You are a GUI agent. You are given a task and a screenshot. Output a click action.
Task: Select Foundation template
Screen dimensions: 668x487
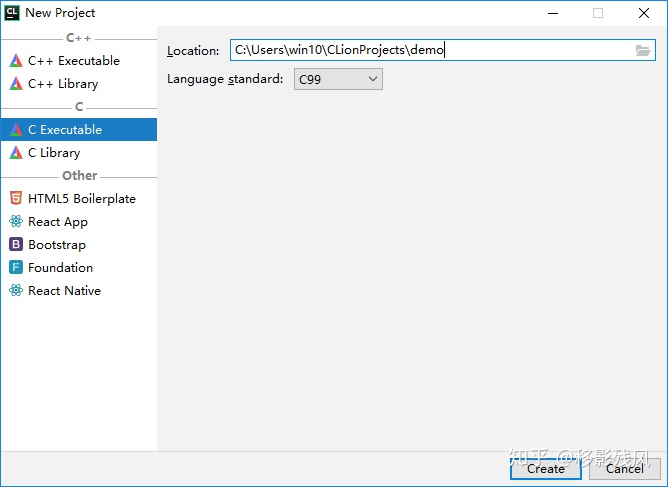coord(79,267)
